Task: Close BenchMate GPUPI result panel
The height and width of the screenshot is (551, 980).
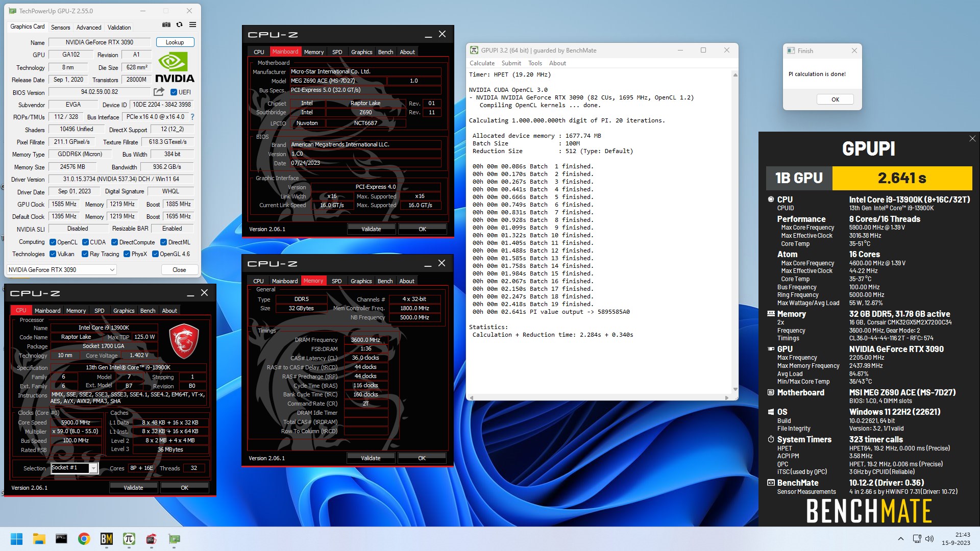Action: tap(972, 139)
